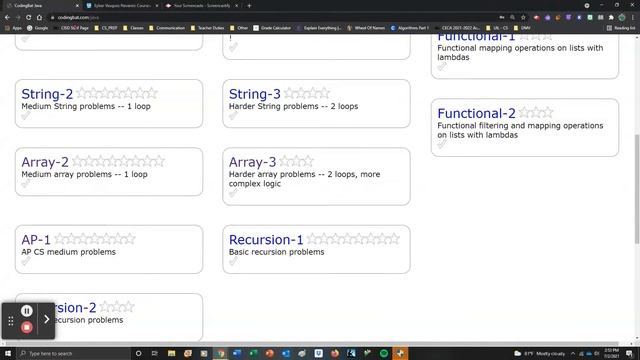Open the Apps bookmark shortcut
This screenshot has height=360, width=640.
[13, 28]
